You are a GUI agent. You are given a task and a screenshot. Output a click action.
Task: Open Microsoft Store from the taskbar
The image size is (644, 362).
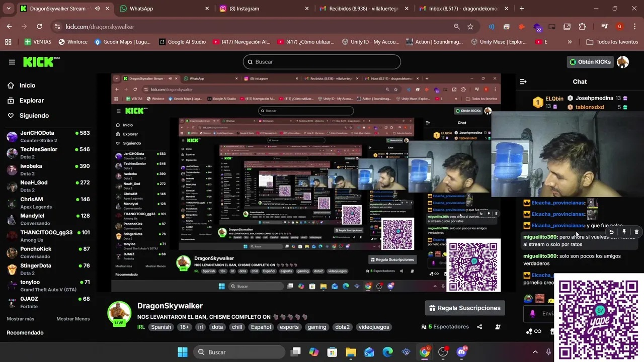coord(332,352)
